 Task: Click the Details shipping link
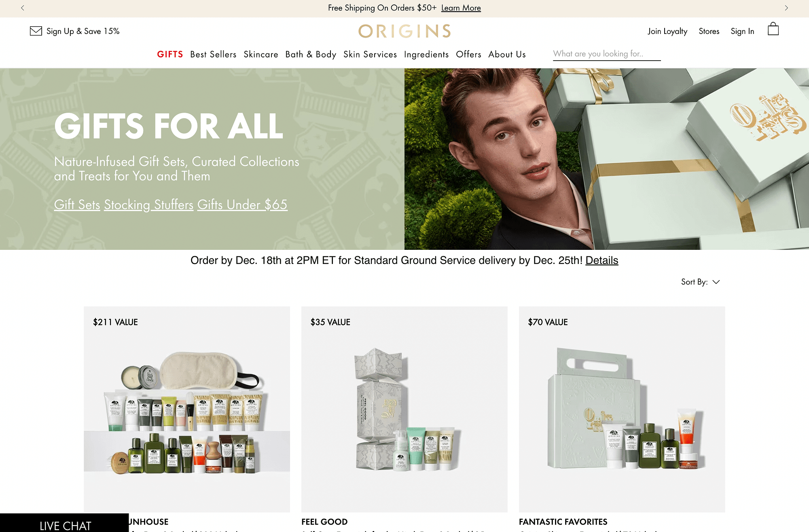(602, 260)
